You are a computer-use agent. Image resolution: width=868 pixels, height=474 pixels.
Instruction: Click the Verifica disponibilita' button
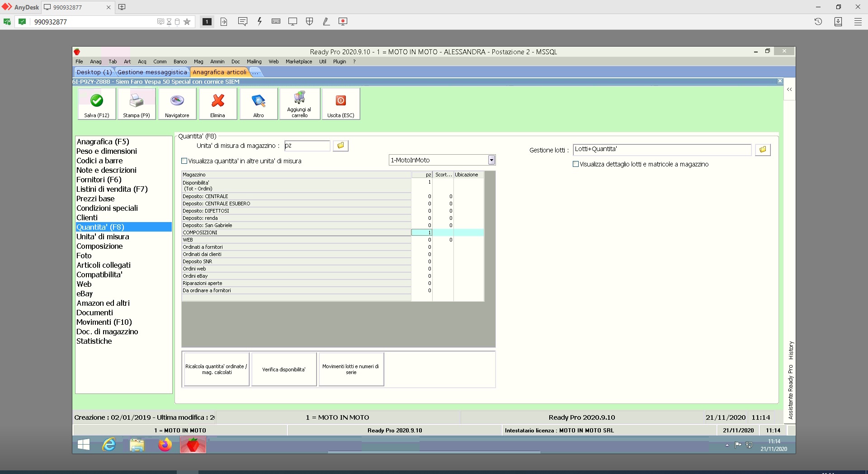point(284,369)
